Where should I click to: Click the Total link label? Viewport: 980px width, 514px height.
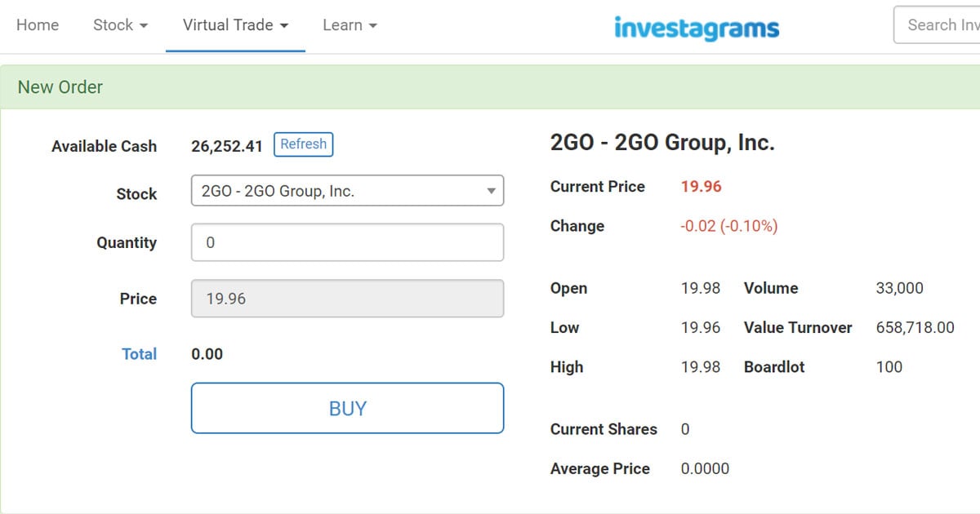[x=139, y=354]
